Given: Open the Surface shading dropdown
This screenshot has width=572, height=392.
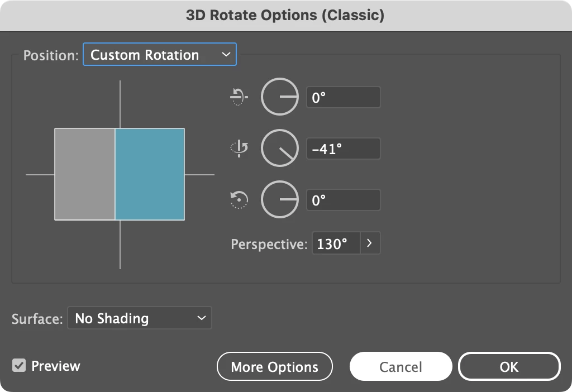Looking at the screenshot, I should [139, 318].
